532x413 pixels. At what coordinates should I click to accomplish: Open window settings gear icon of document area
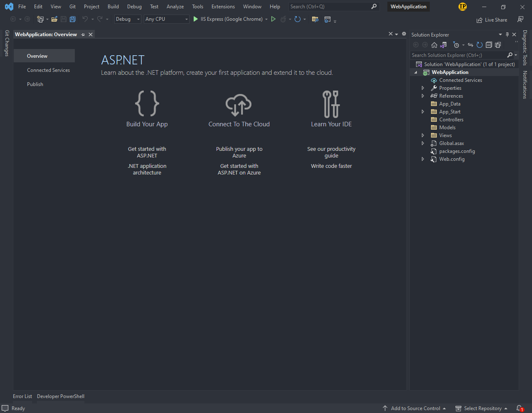tap(404, 34)
